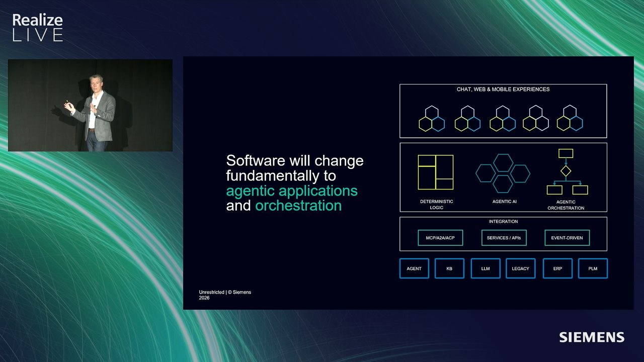Viewport: 644px width, 362px height.
Task: Click the green word 'orchestration'
Action: 298,206
